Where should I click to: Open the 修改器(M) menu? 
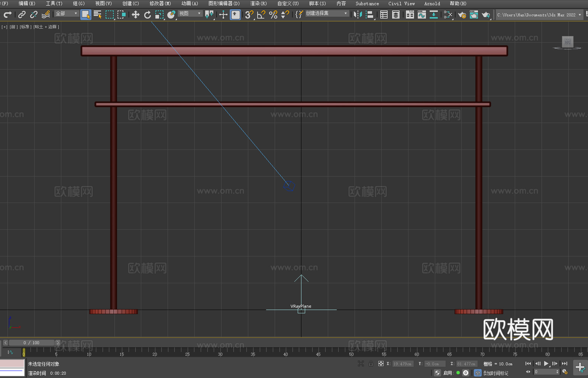(160, 4)
